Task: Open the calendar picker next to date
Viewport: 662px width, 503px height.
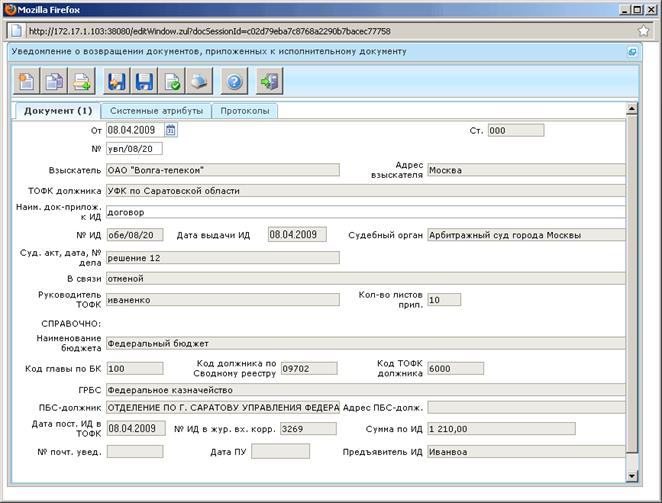Action: click(x=171, y=130)
